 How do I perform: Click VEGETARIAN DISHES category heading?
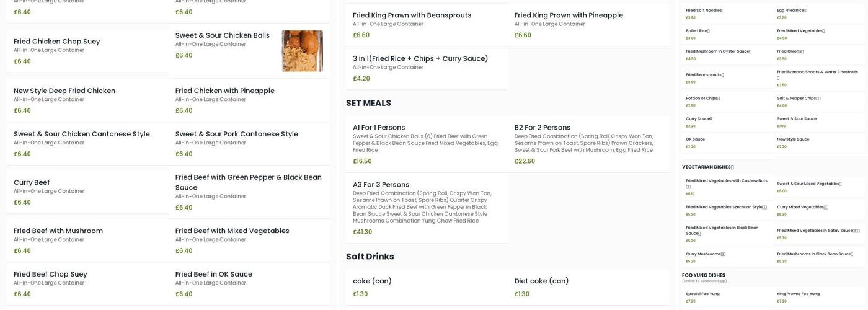click(707, 167)
